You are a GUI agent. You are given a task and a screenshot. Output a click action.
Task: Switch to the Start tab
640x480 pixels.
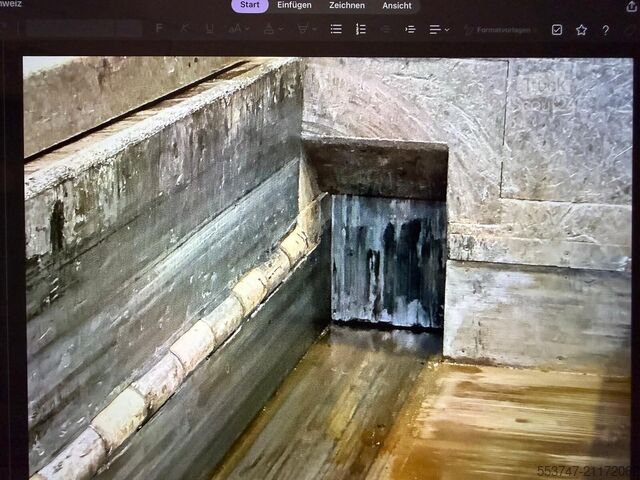250,5
